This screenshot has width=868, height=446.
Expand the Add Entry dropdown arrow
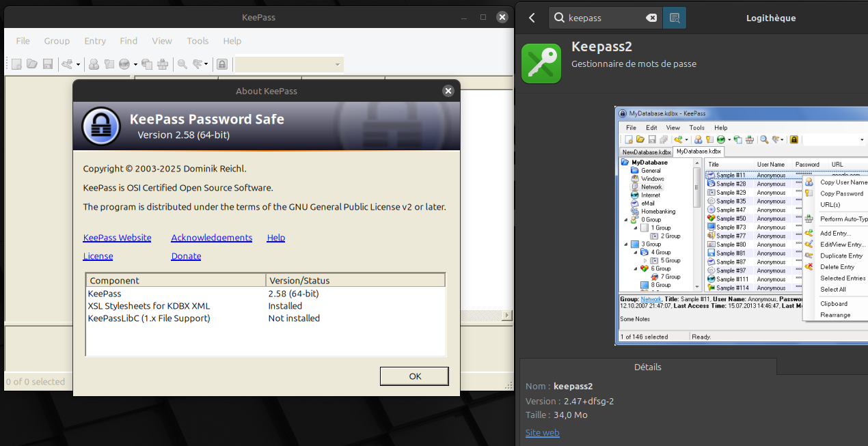coord(78,65)
